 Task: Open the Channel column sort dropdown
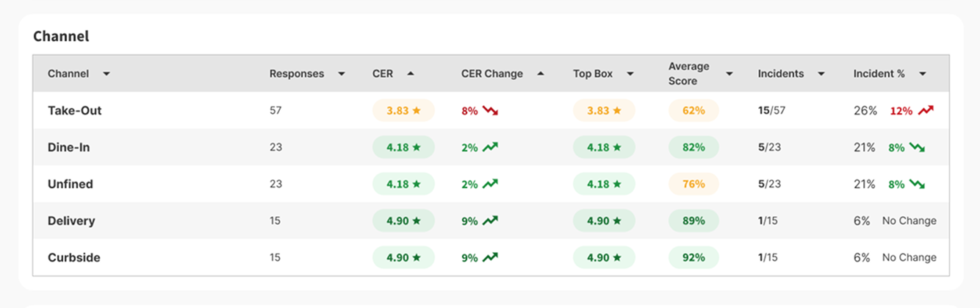107,74
